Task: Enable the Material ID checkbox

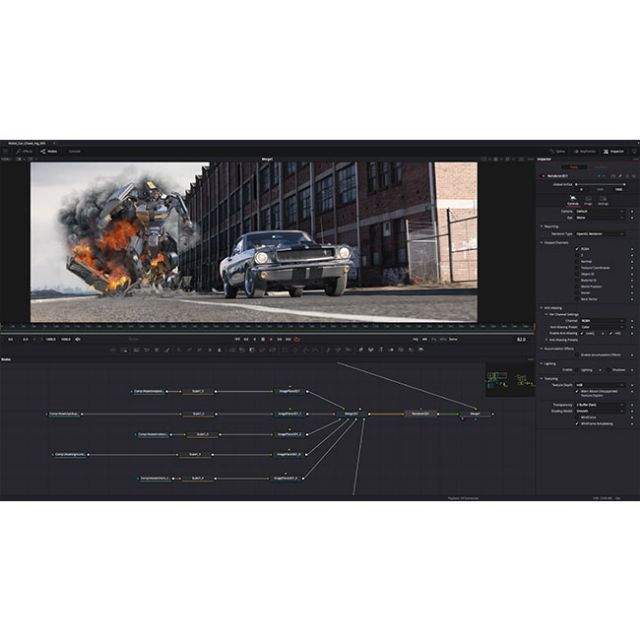Action: 577,280
